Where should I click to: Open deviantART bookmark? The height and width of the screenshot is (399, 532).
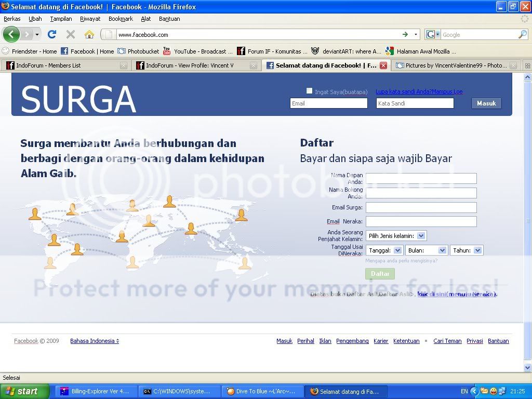click(x=347, y=51)
